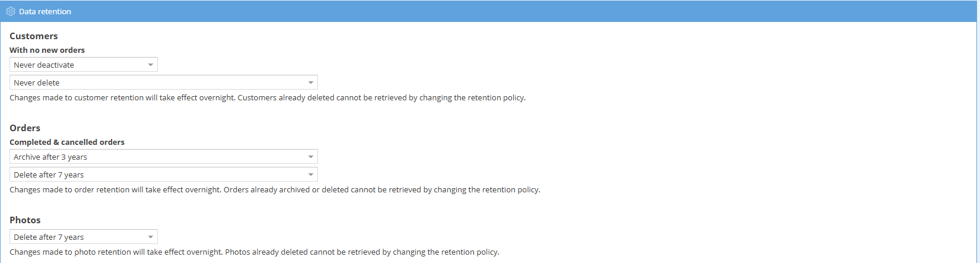This screenshot has height=263, width=980.
Task: Click the Photos section heading
Action: pyautogui.click(x=25, y=220)
